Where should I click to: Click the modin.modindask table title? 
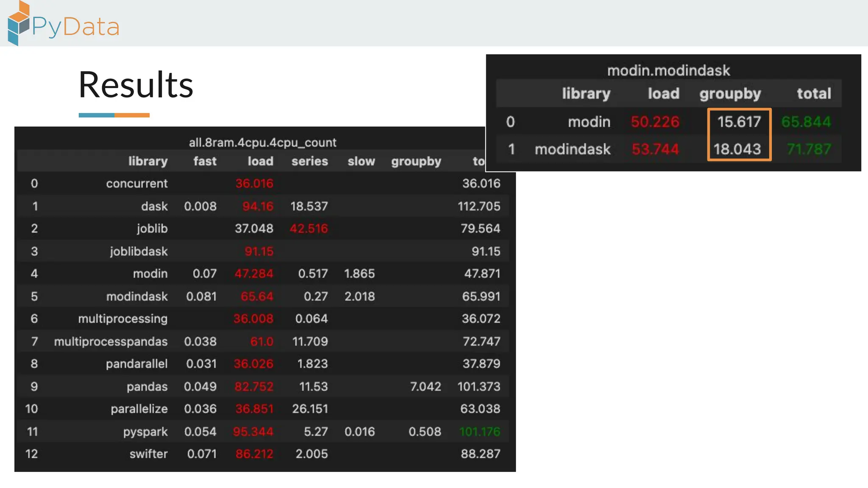click(x=668, y=70)
